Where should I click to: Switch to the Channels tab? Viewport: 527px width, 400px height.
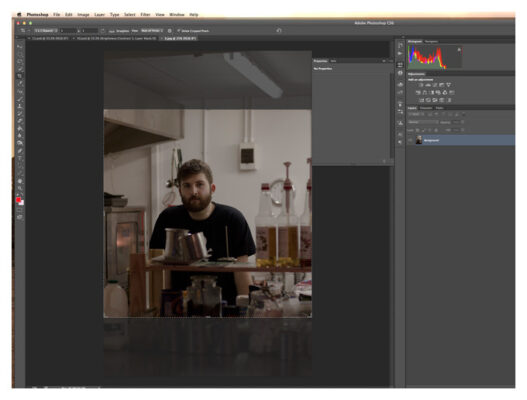tap(426, 108)
